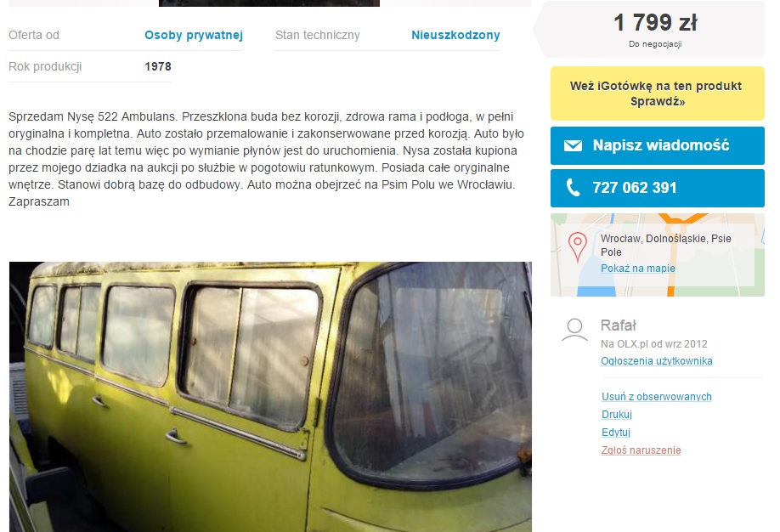The image size is (780, 532).
Task: Click the red map pin icon
Action: click(578, 246)
